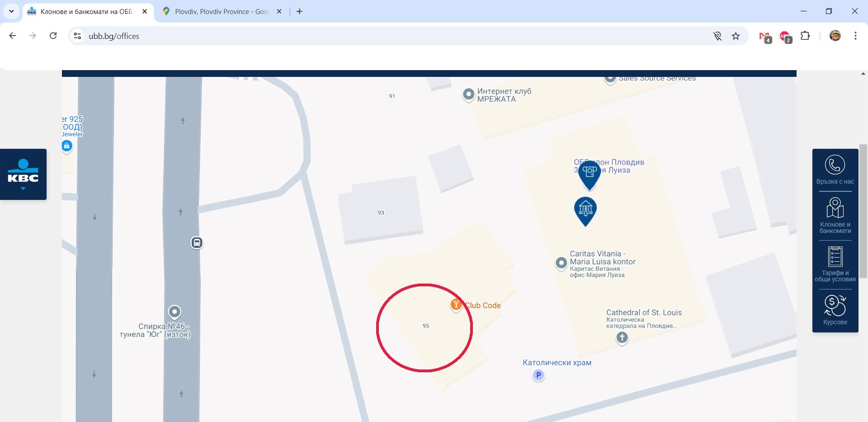Open the tab search dropdown arrow

coord(11,11)
